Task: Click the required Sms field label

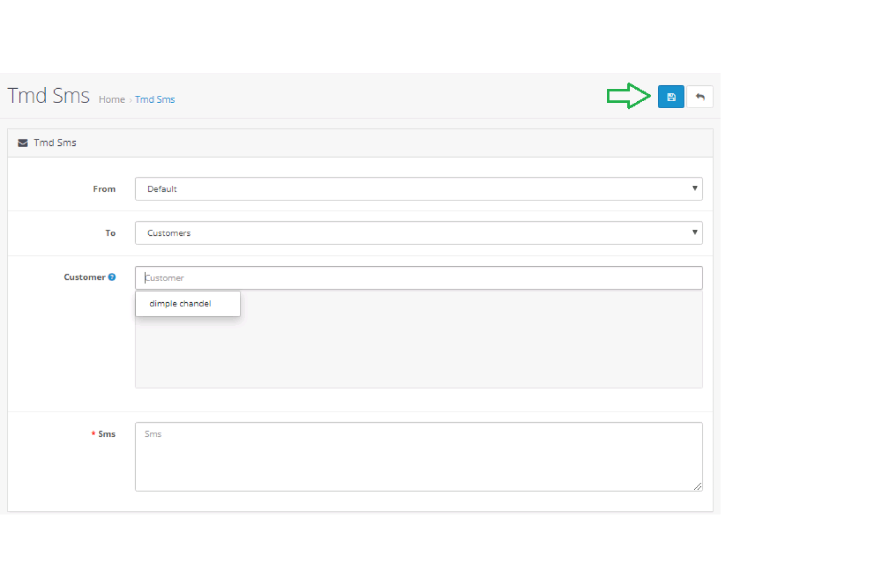Action: (103, 434)
